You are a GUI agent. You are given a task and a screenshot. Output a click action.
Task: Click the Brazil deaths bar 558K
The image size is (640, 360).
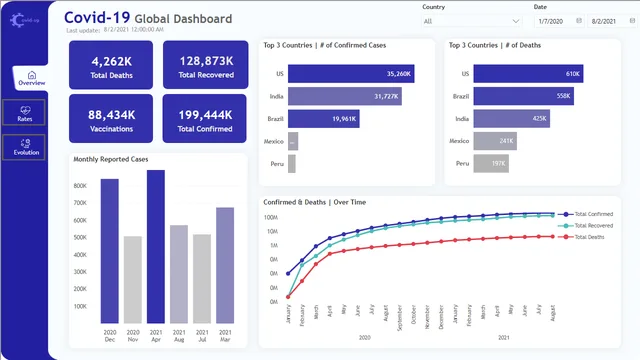coord(524,96)
